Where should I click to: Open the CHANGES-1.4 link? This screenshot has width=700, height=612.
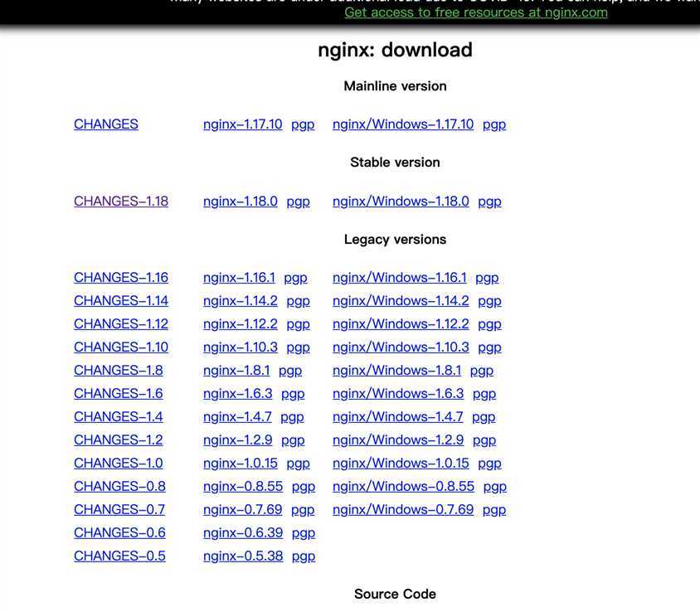119,417
